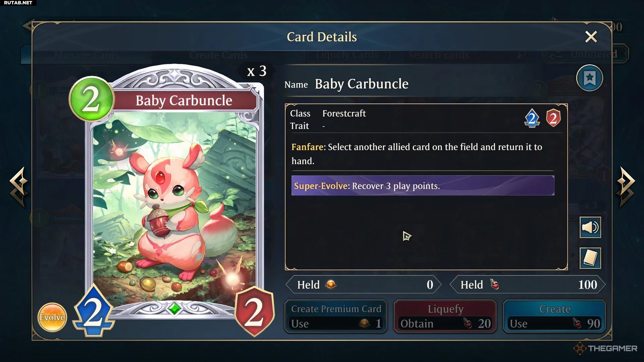The width and height of the screenshot is (644, 362).
Task: Click the blue attack stat on the card
Action: pos(94,310)
